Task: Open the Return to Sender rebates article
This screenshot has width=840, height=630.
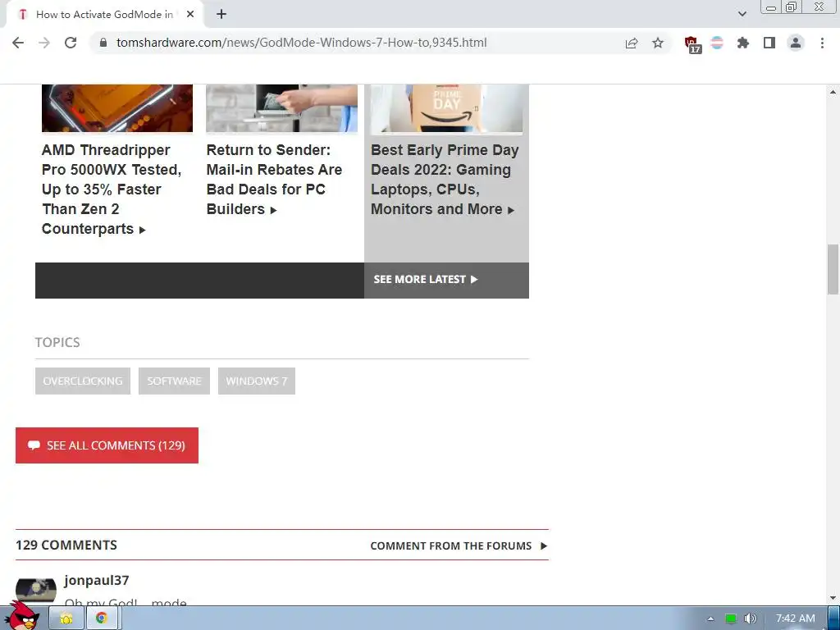Action: (x=274, y=180)
